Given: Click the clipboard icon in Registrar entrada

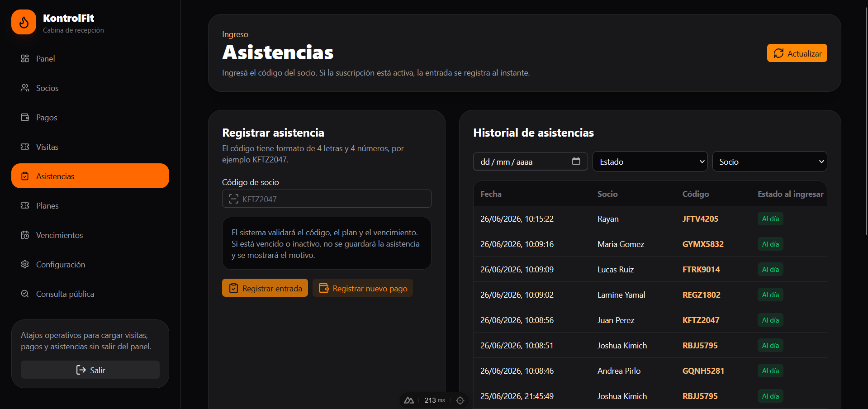Looking at the screenshot, I should 233,288.
